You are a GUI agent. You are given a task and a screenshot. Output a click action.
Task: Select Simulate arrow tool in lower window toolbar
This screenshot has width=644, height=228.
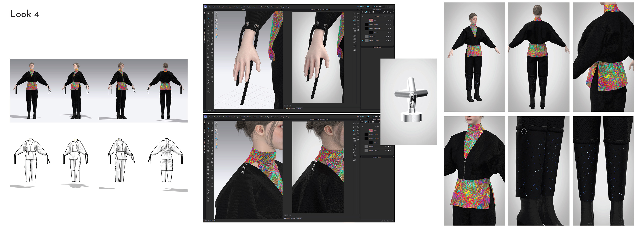(208, 123)
